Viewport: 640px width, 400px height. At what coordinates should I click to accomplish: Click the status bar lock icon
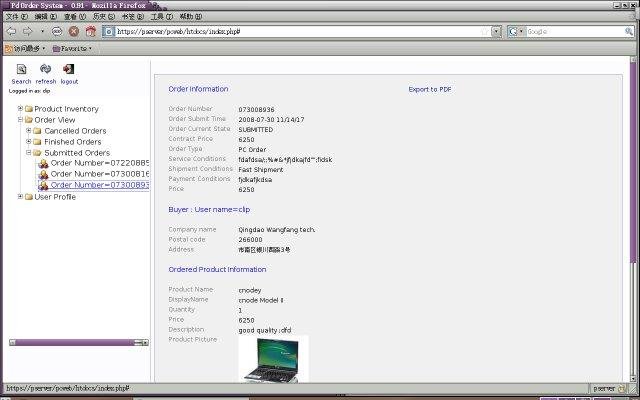coord(622,389)
